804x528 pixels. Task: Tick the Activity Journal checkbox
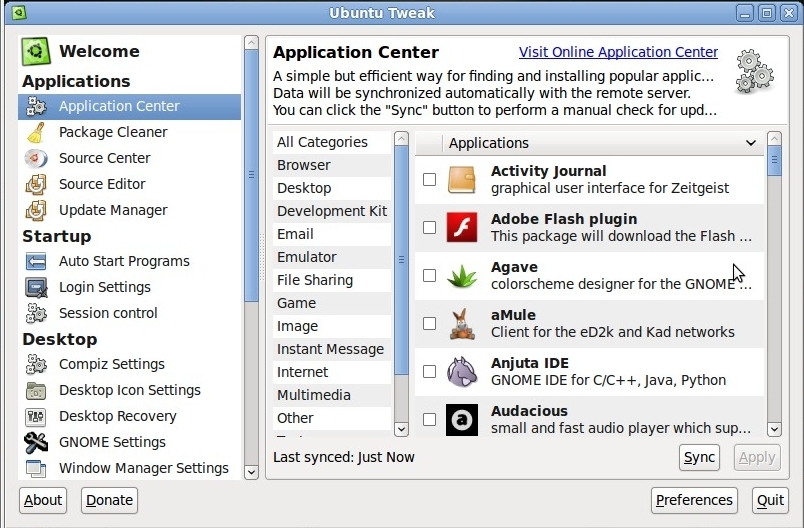pos(429,179)
